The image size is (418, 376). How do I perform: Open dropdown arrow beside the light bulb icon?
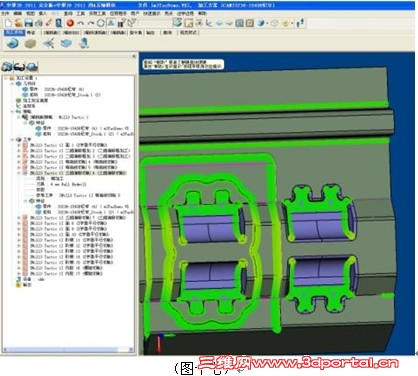pos(292,23)
